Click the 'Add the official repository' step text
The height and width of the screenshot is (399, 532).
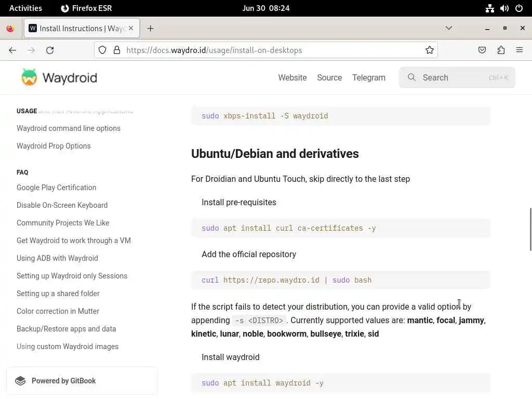click(x=249, y=254)
